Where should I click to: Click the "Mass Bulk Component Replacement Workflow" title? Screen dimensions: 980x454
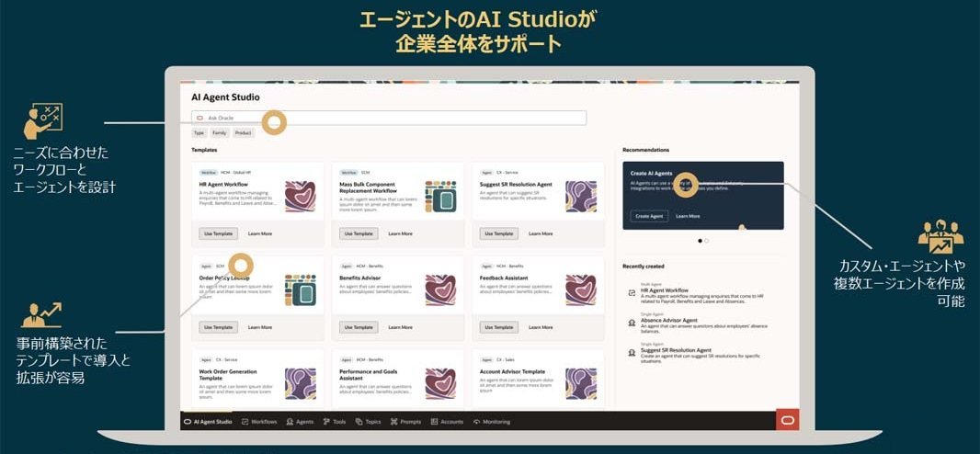pos(368,188)
